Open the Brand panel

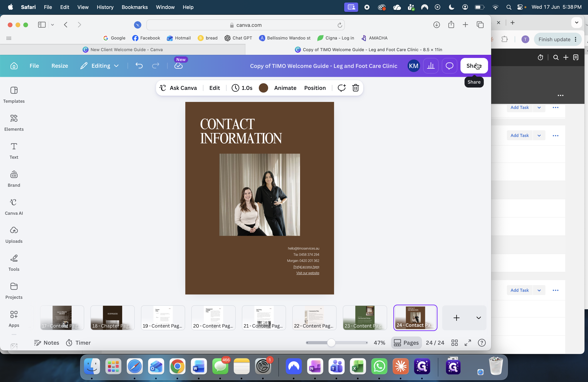(14, 179)
